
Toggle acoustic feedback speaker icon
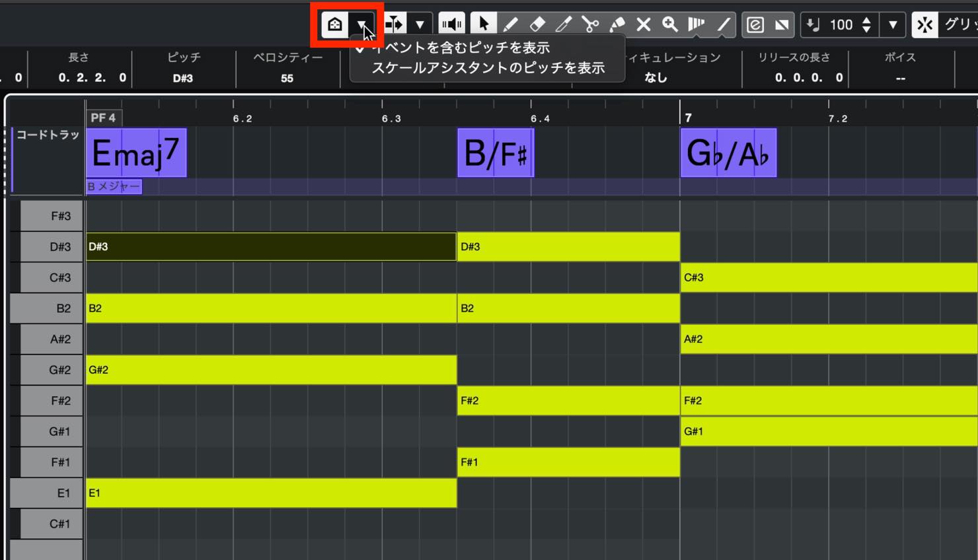452,25
